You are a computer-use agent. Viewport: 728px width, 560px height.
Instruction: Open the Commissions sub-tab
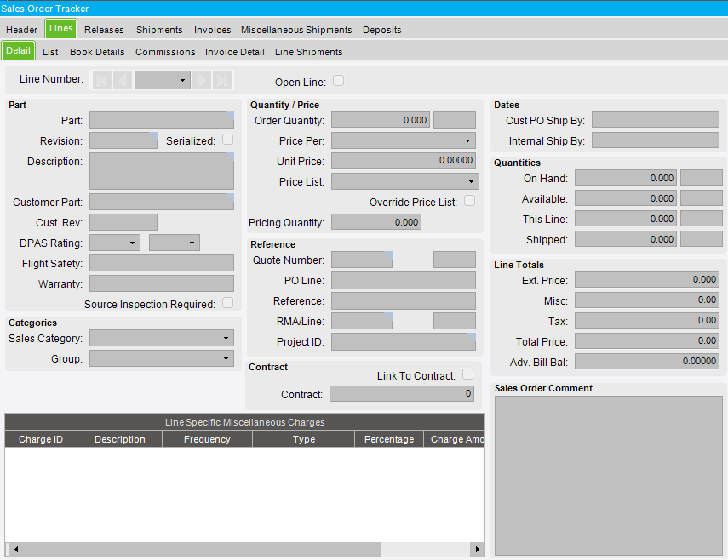(x=165, y=52)
